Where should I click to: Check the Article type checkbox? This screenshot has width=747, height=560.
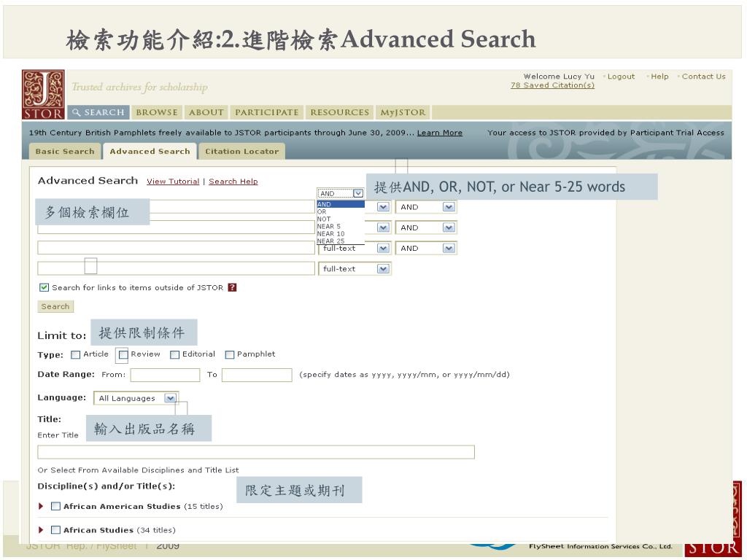coord(75,355)
